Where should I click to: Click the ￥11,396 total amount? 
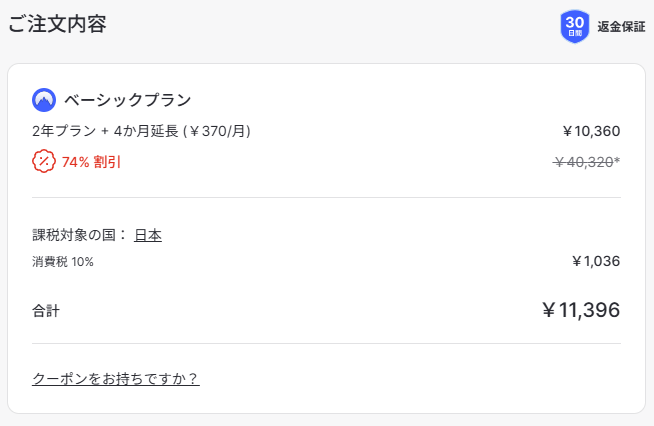[x=580, y=310]
